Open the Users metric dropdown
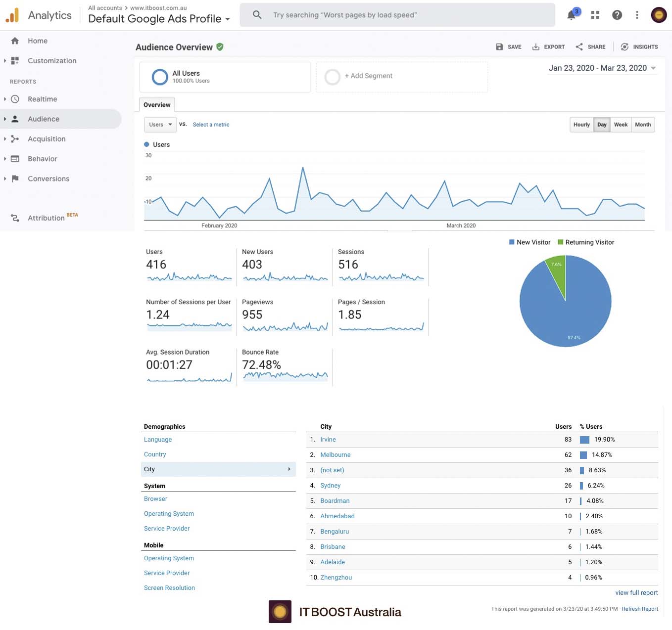 (x=160, y=125)
